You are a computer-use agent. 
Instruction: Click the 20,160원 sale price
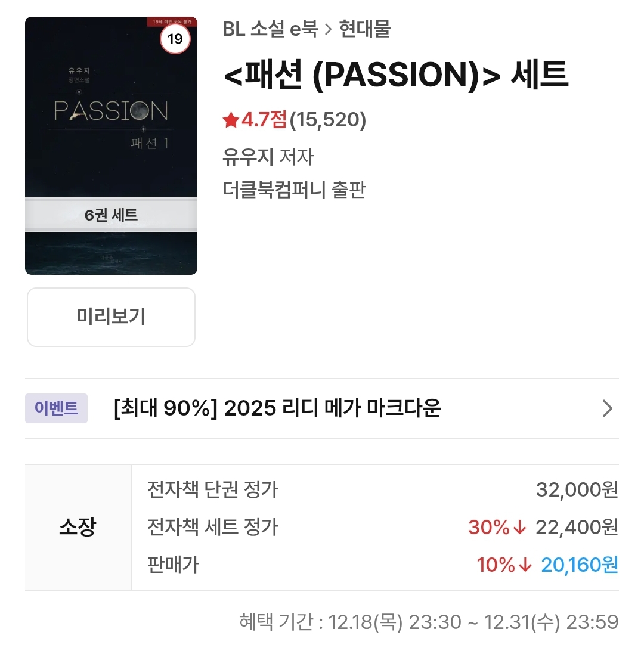pyautogui.click(x=579, y=565)
